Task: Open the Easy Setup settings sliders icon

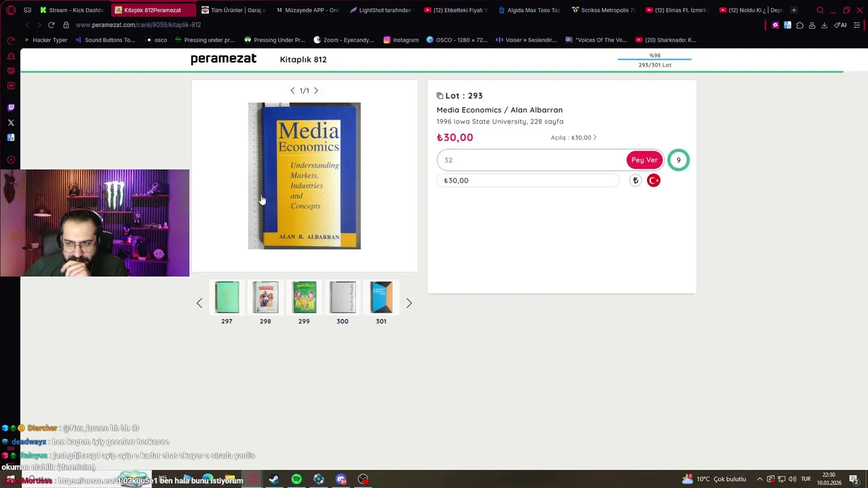Action: click(857, 25)
